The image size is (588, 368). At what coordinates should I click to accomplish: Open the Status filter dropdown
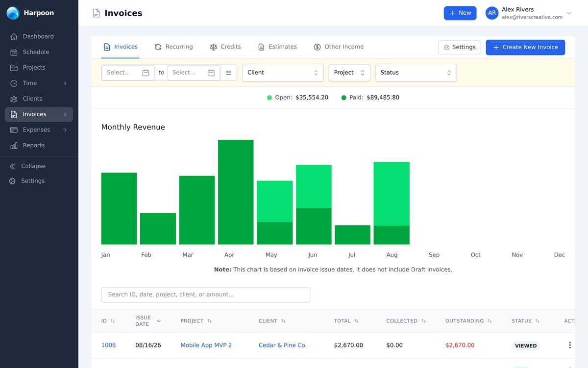[416, 73]
